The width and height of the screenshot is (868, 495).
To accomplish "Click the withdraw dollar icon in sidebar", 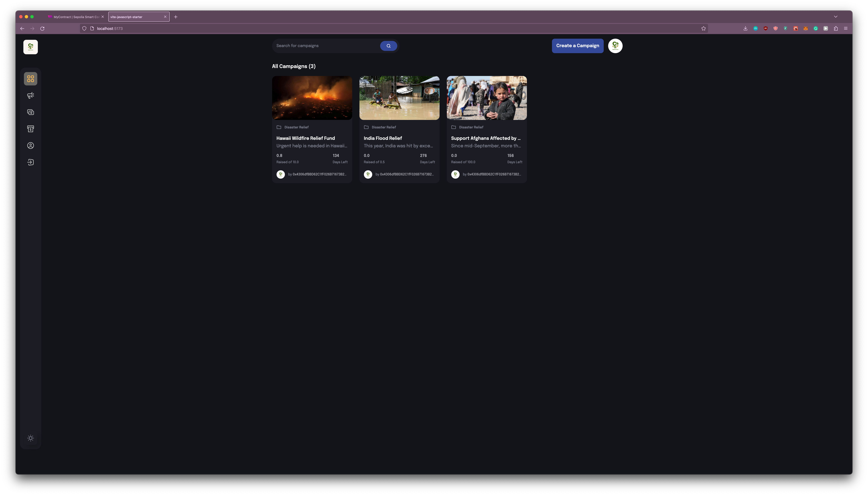I will tap(31, 129).
